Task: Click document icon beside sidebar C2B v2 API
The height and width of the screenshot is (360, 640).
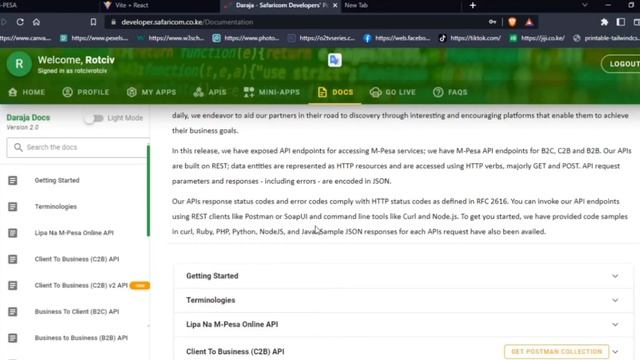Action: pos(13,285)
